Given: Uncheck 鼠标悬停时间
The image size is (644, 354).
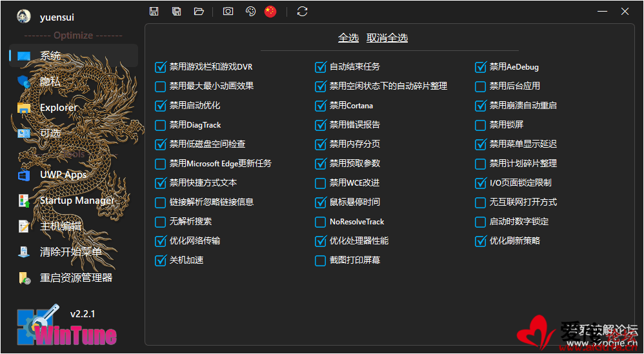Looking at the screenshot, I should 320,202.
